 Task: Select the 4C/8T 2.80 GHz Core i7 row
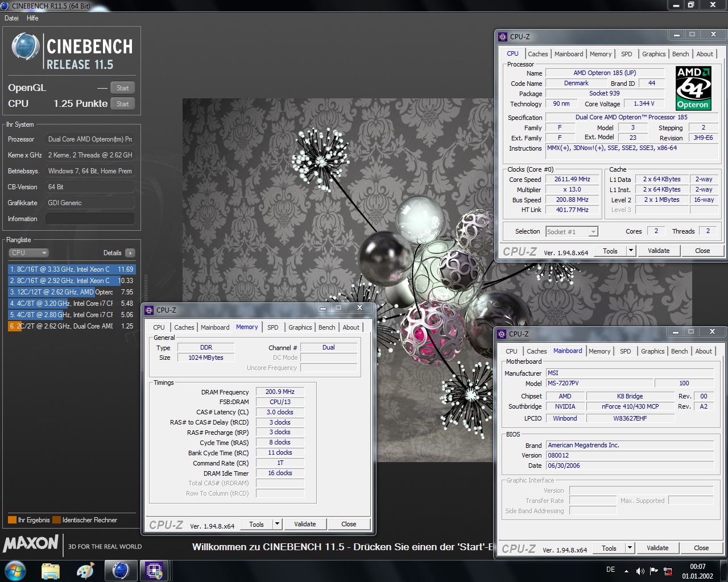point(72,315)
